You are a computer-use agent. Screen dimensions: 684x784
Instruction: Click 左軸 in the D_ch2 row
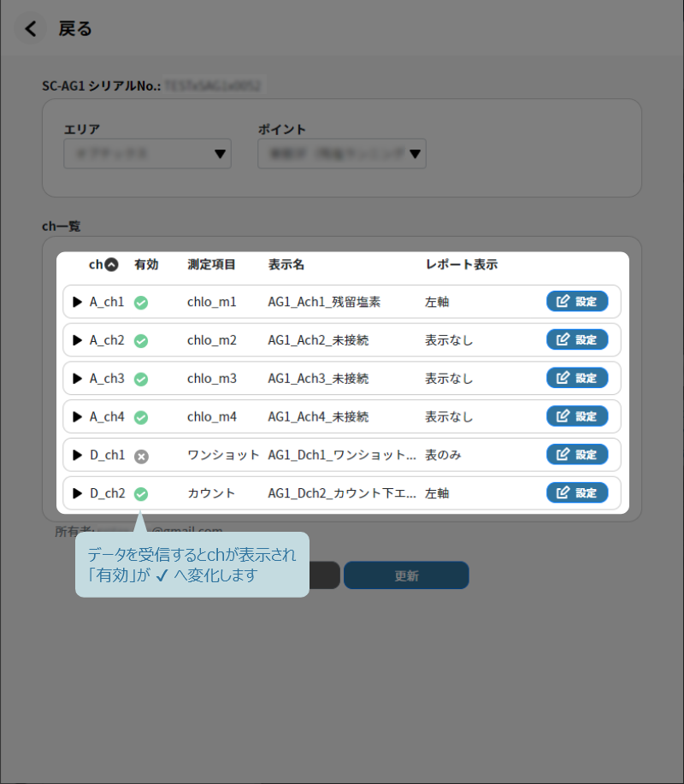click(x=437, y=493)
